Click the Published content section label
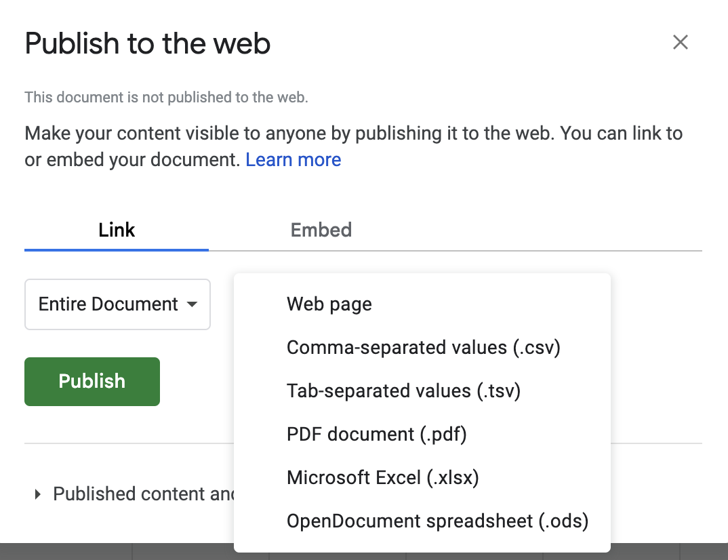The image size is (728, 560). (x=143, y=494)
